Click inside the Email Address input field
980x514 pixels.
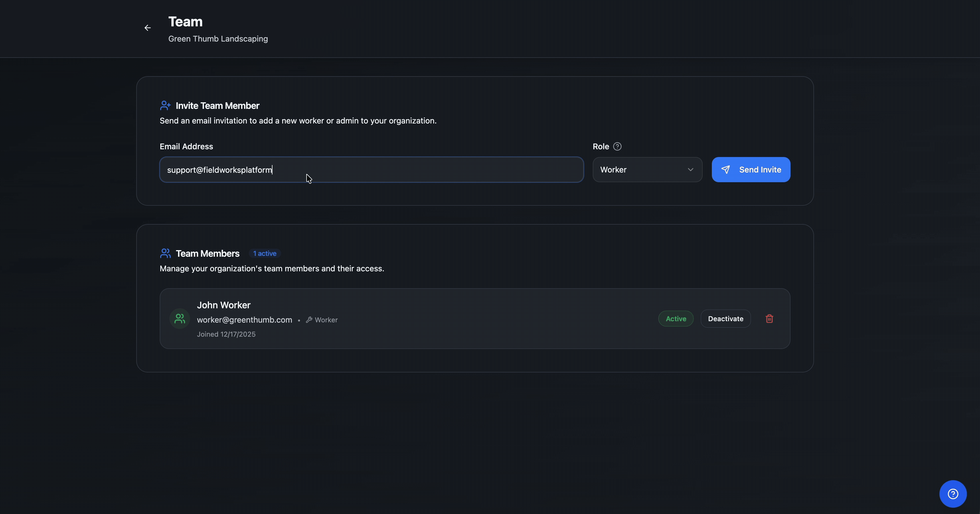click(371, 169)
